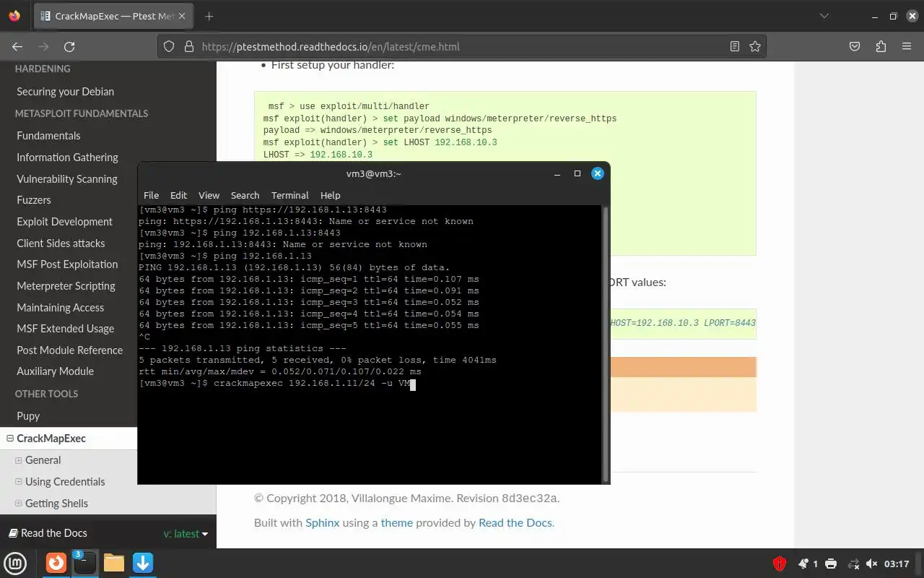Open the Terminal menu in terminal window
The height and width of the screenshot is (578, 924).
pos(289,195)
